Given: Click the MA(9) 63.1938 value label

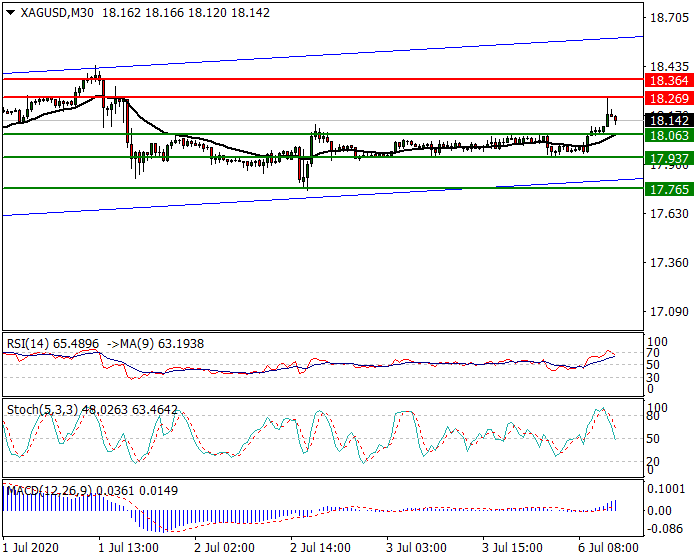Looking at the screenshot, I should coord(162,344).
